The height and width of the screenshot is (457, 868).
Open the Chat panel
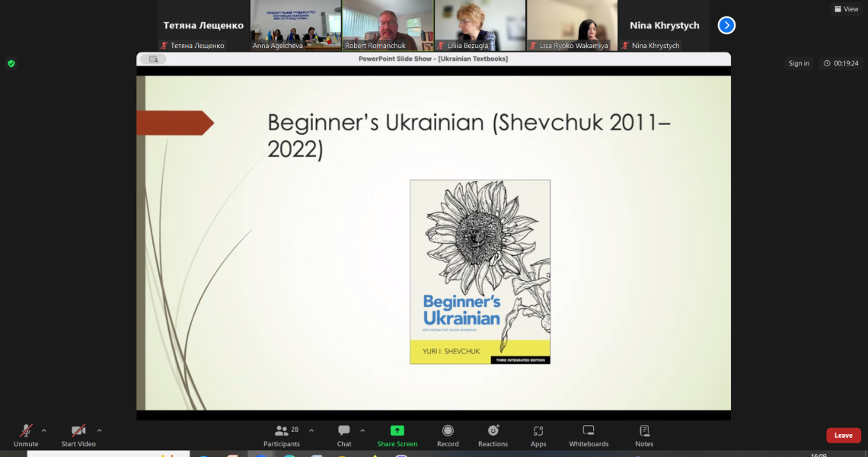(x=344, y=436)
